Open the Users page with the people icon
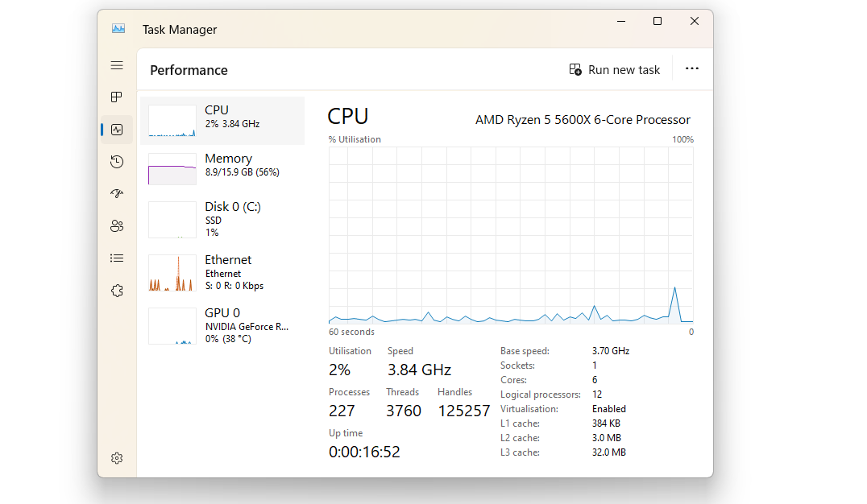 [x=117, y=226]
